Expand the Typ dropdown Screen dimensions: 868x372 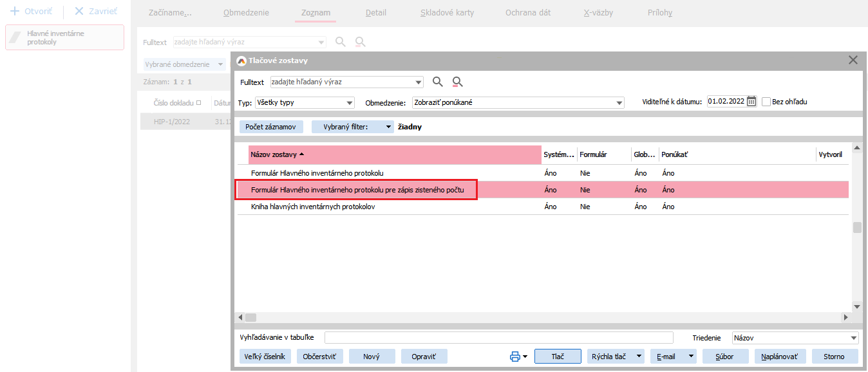(350, 103)
